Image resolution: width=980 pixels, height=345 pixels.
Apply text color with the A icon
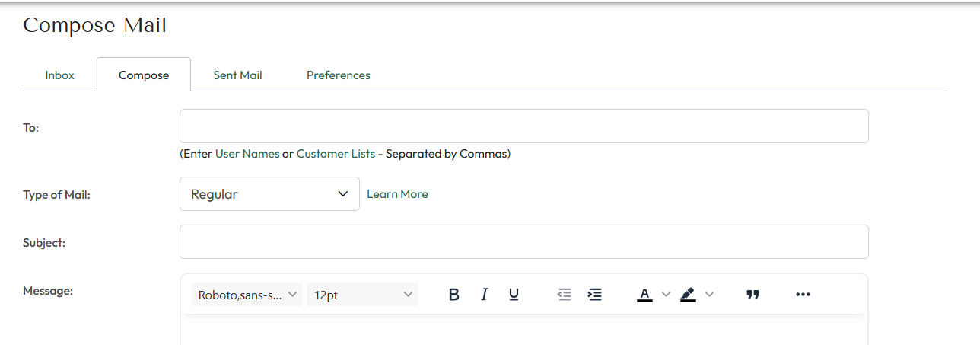(x=644, y=295)
